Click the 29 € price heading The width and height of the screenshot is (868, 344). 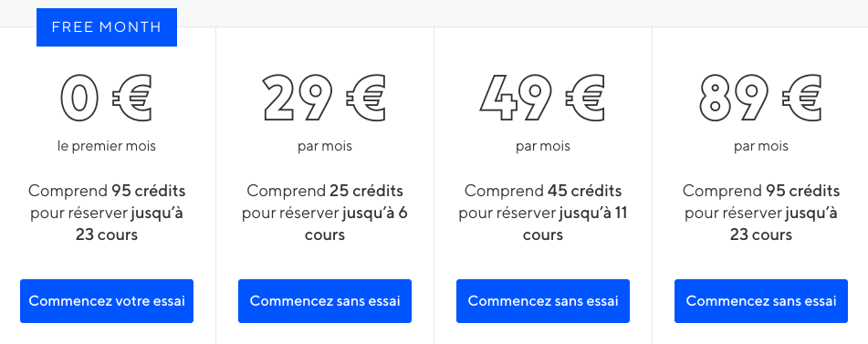click(x=325, y=99)
